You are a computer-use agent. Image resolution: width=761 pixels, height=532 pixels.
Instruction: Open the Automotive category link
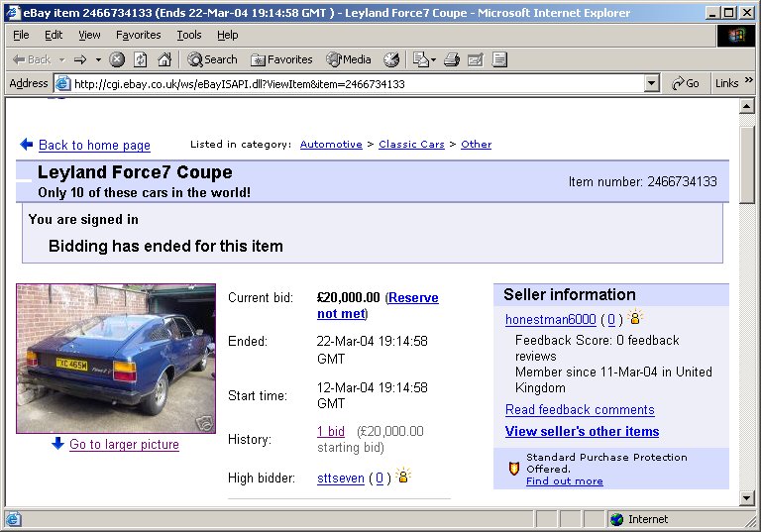coord(331,145)
